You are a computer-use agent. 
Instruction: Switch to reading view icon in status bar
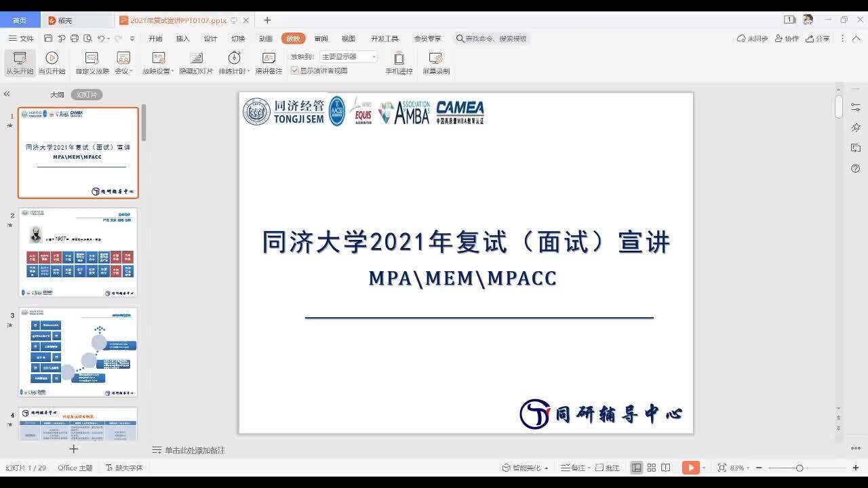click(x=666, y=468)
